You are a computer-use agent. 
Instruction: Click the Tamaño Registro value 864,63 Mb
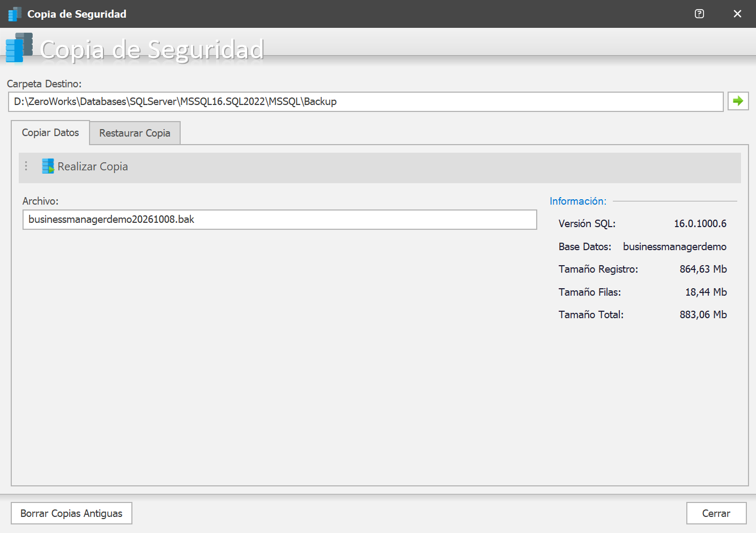(703, 269)
